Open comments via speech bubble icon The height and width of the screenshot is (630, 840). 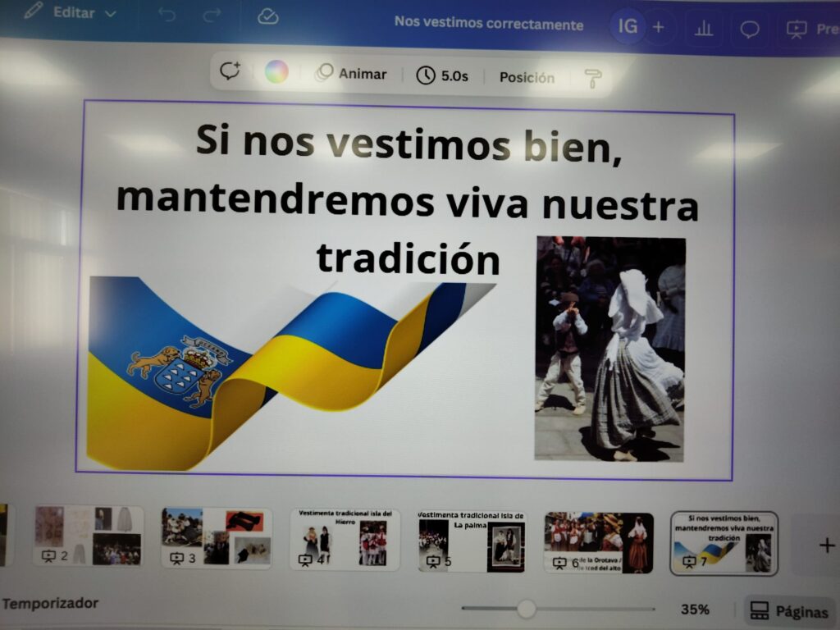[x=749, y=30]
